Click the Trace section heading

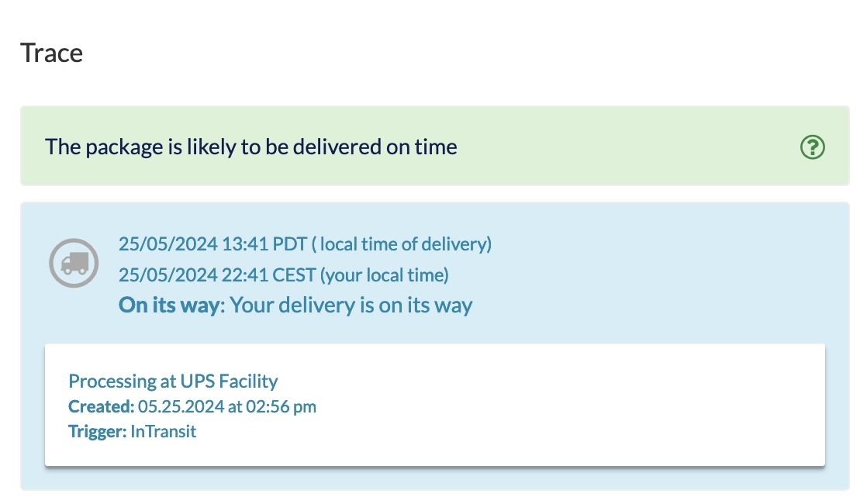click(x=51, y=53)
